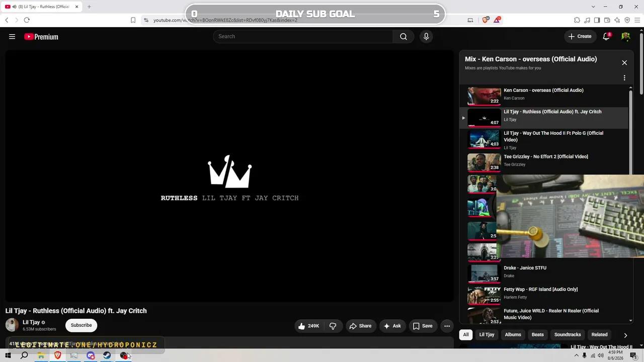Play Fetty Wap RGF Island

pyautogui.click(x=544, y=294)
